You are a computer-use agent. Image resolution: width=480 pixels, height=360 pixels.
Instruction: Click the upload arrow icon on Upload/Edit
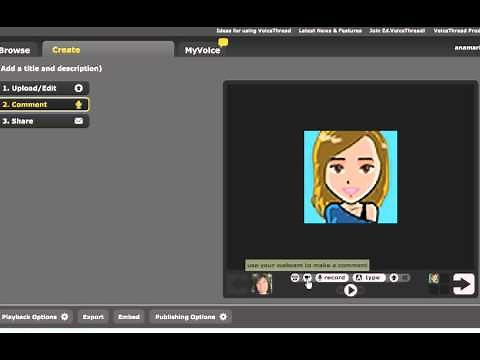coord(79,88)
